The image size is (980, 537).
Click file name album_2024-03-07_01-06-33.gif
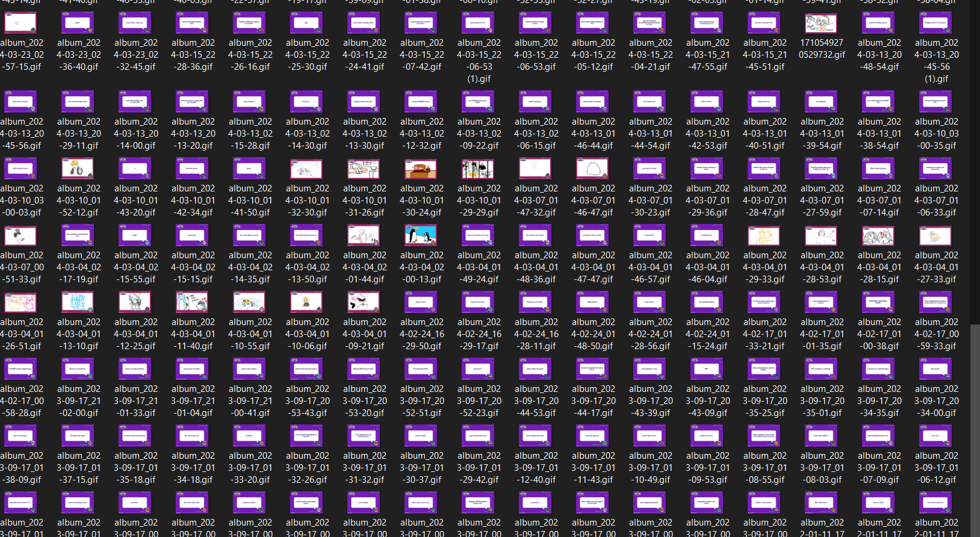(x=937, y=200)
